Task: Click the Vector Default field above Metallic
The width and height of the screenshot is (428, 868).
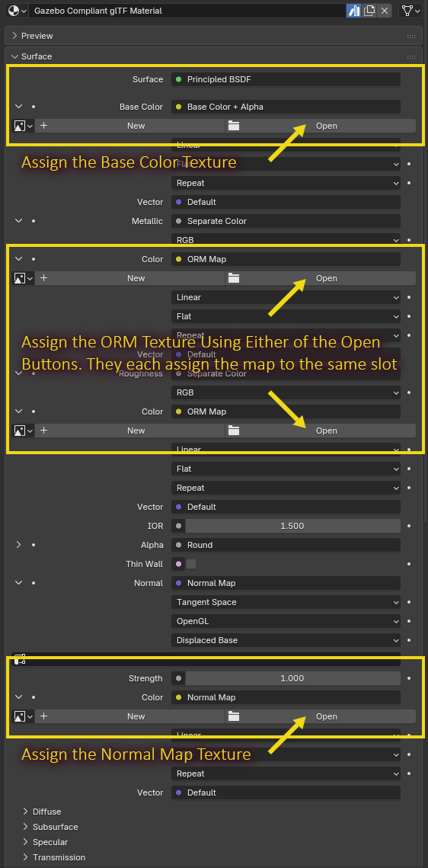Action: 286,202
